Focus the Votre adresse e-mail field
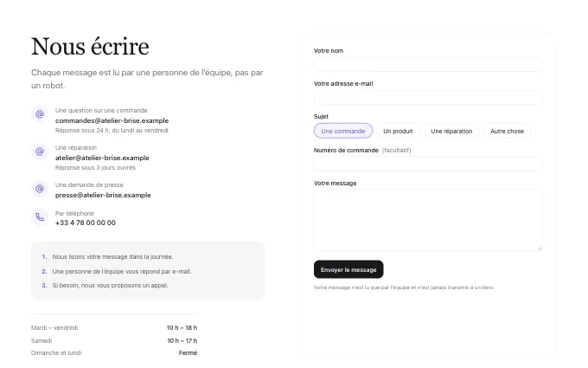 (x=428, y=98)
